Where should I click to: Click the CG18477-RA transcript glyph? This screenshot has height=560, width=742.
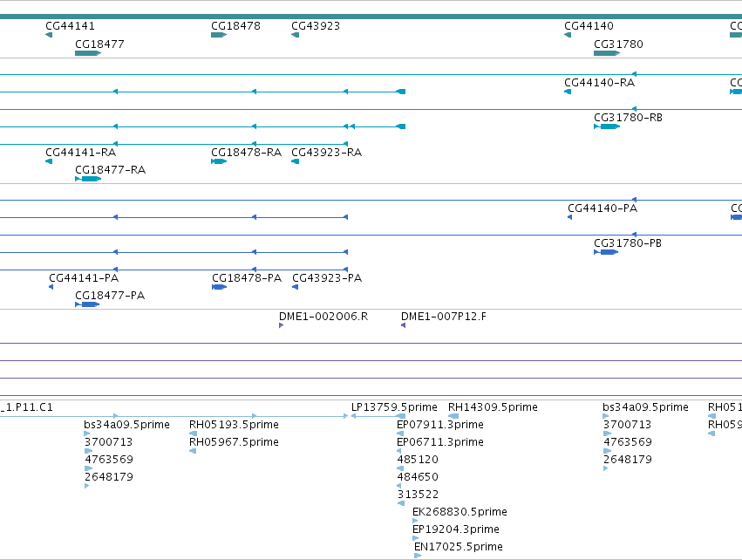tap(88, 179)
